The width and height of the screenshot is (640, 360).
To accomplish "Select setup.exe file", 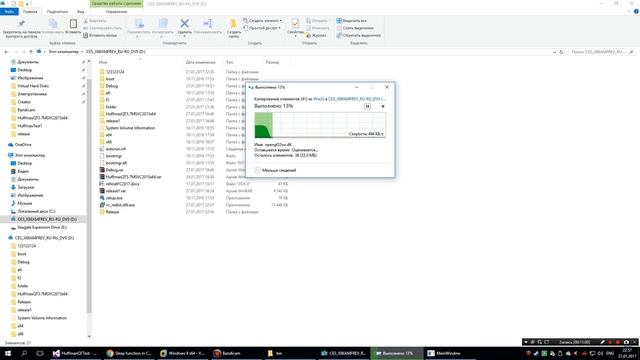I will (114, 198).
